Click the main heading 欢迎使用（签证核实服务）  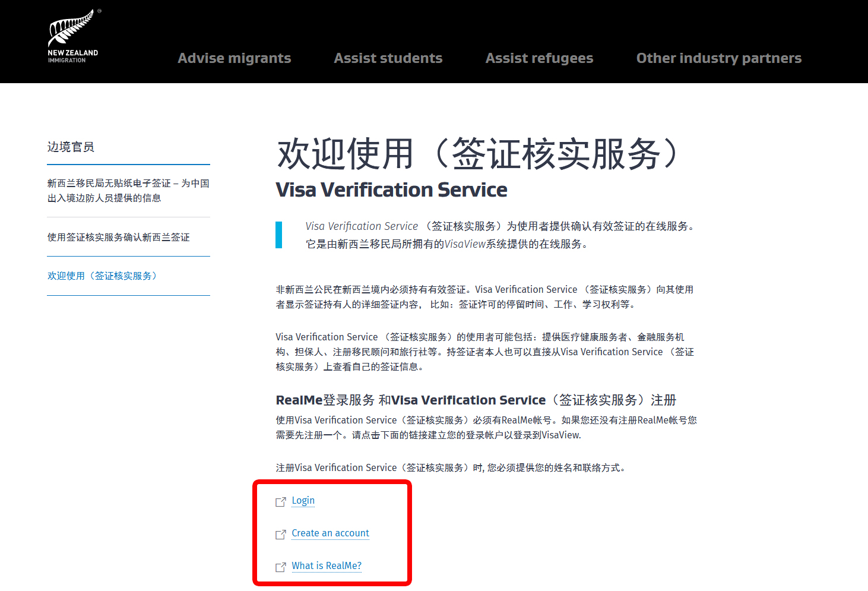[x=479, y=154]
